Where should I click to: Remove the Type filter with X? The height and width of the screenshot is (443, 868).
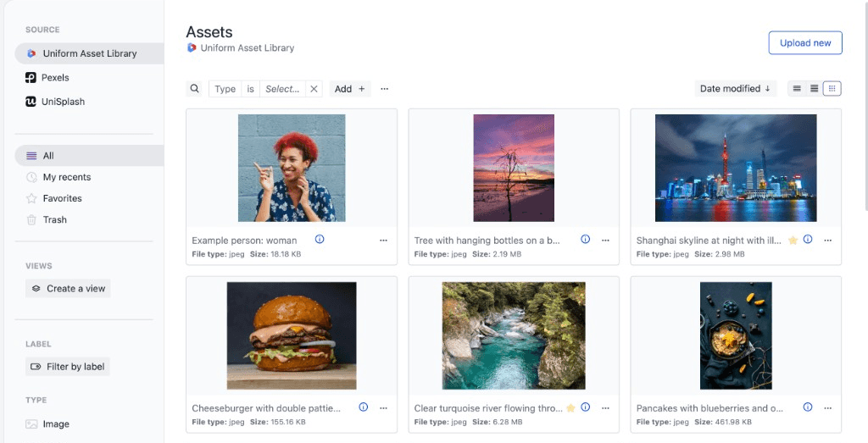314,89
